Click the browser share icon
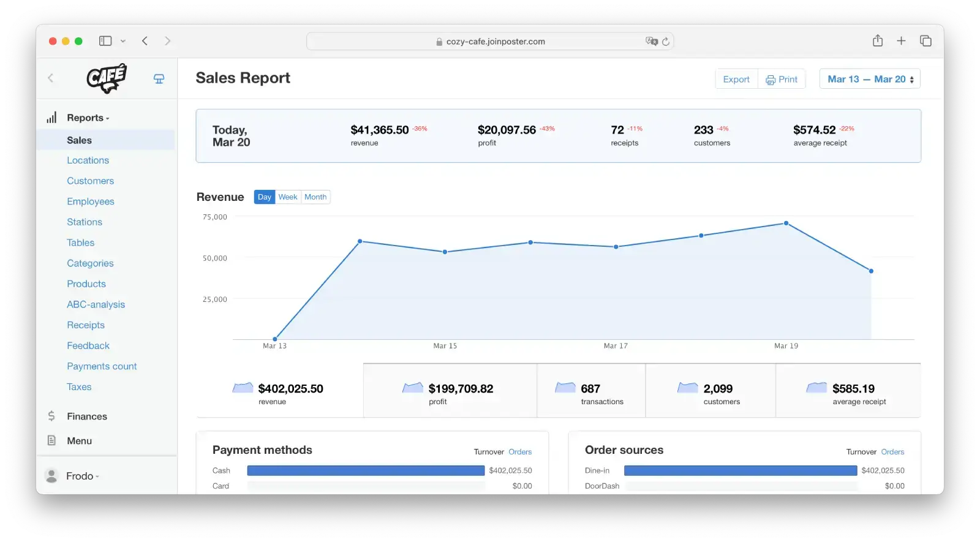This screenshot has height=542, width=980. coord(878,41)
